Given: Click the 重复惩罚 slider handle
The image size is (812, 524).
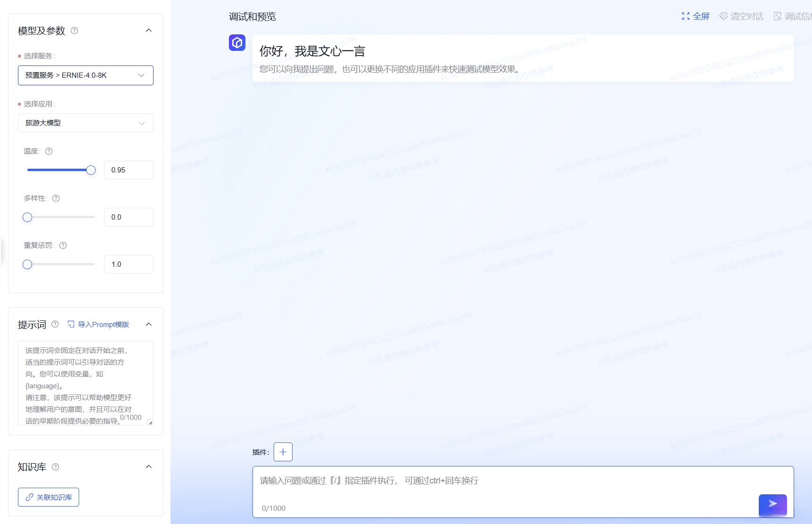Looking at the screenshot, I should pyautogui.click(x=27, y=264).
